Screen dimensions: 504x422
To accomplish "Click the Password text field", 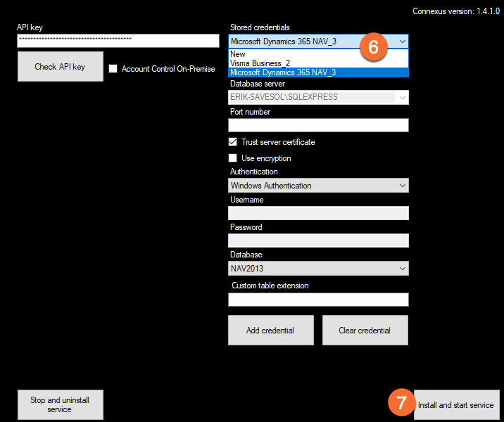I will pyautogui.click(x=318, y=241).
